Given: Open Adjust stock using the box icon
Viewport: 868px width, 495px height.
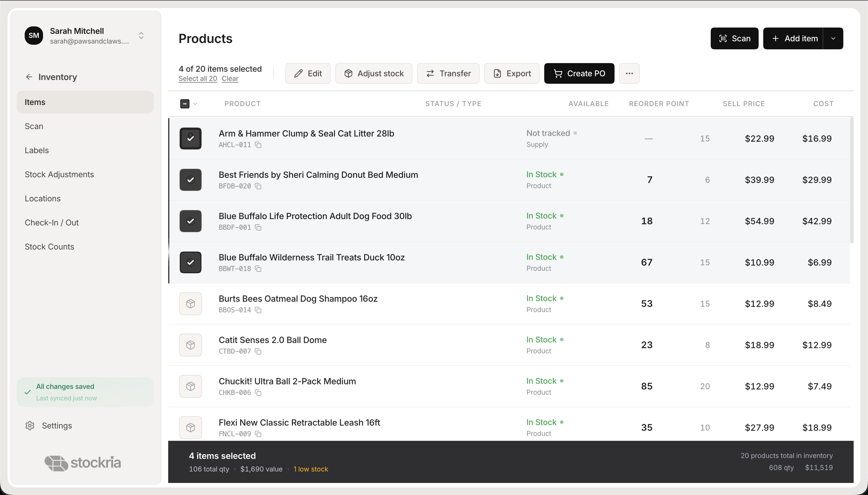Looking at the screenshot, I should (x=348, y=73).
